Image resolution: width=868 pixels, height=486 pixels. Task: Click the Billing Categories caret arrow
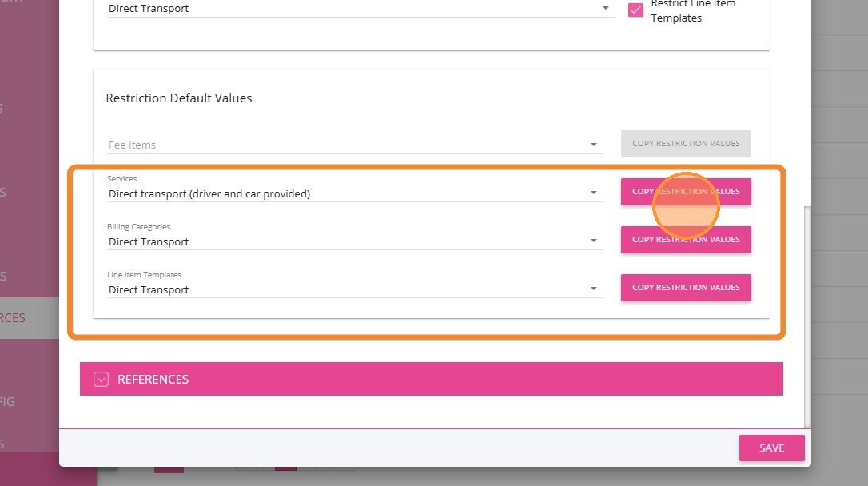click(x=594, y=241)
